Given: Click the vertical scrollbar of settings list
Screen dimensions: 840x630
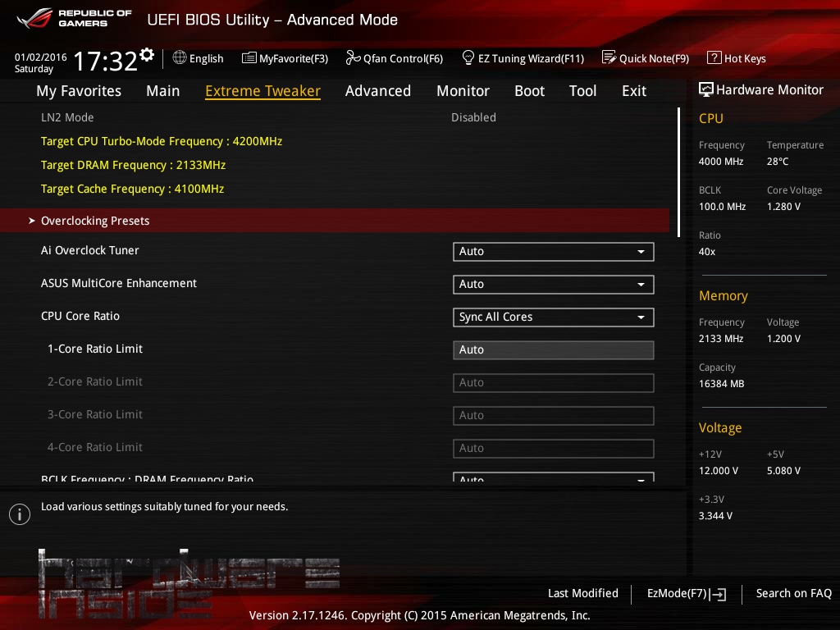Looking at the screenshot, I should 678,172.
